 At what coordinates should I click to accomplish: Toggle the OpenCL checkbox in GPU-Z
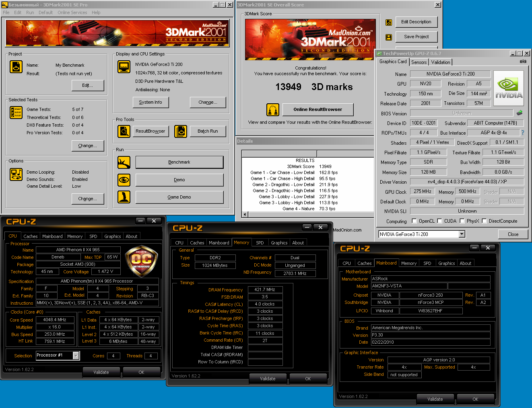[414, 221]
